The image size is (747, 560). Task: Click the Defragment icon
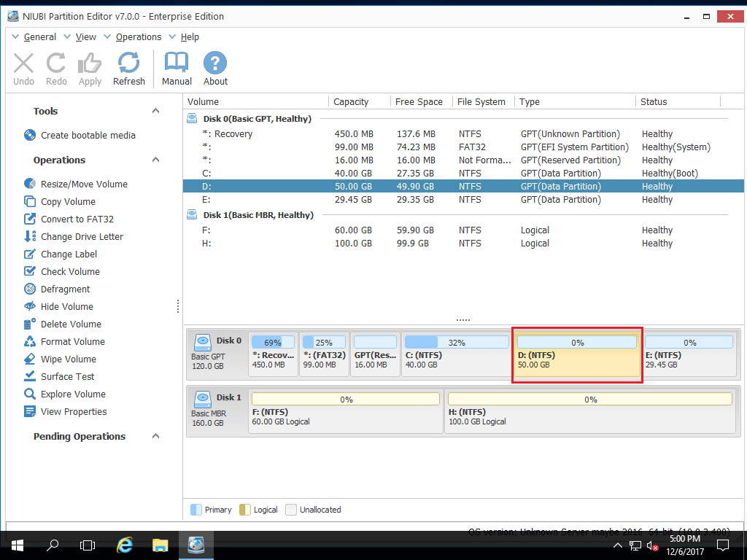tap(29, 289)
